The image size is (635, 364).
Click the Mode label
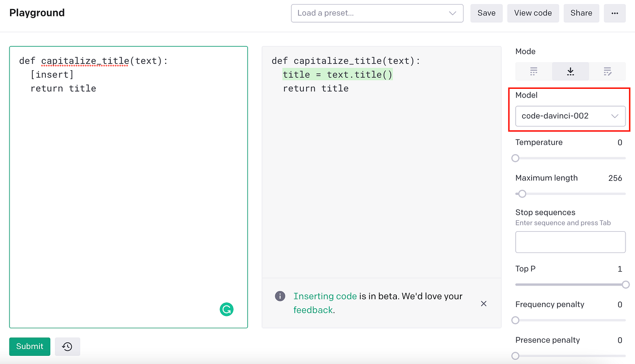[x=525, y=51]
